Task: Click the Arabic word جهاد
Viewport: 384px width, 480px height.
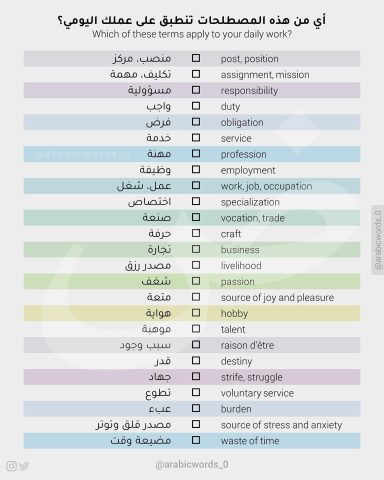Action: coord(160,377)
